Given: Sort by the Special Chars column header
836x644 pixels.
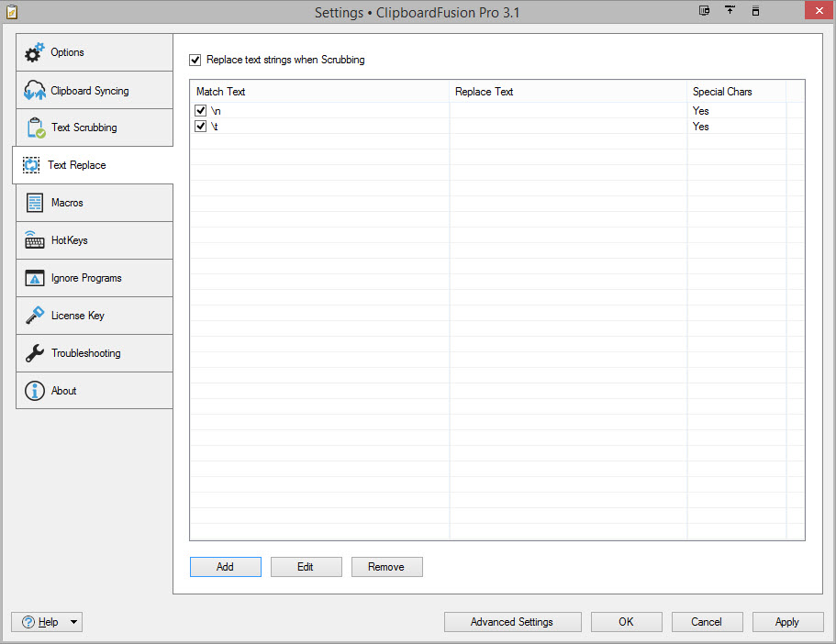Looking at the screenshot, I should [736, 91].
